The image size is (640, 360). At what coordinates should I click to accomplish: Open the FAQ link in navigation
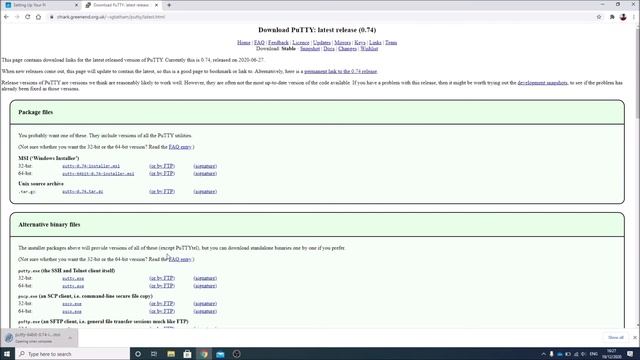259,42
